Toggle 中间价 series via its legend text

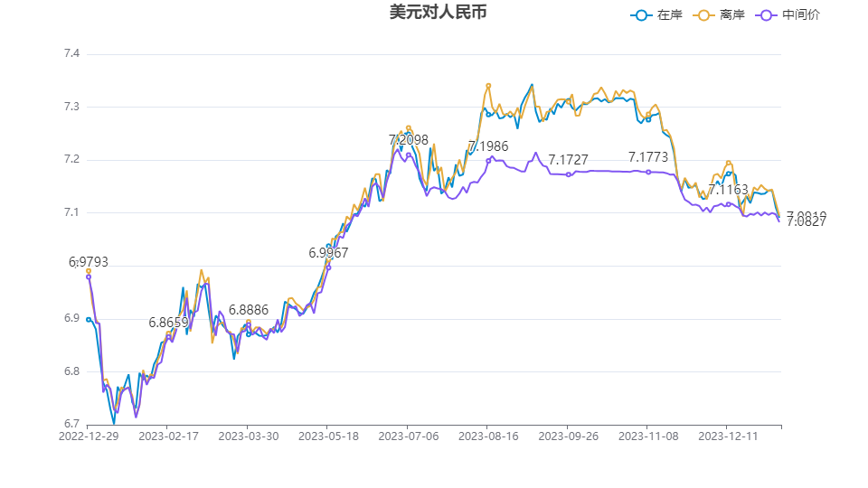(801, 15)
